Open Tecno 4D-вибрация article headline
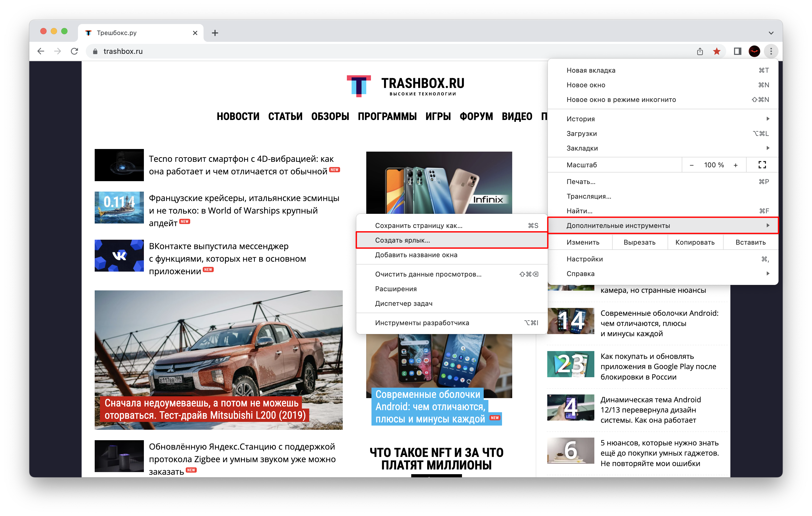 (241, 165)
